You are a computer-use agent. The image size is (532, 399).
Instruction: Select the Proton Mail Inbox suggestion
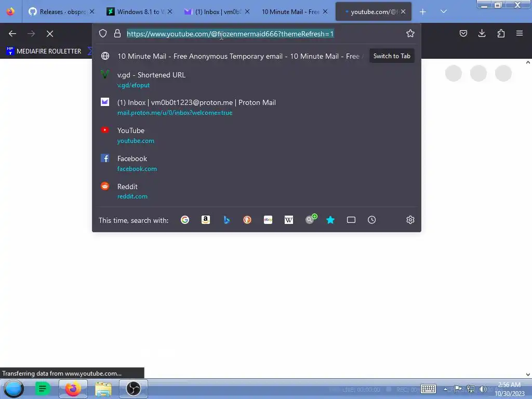257,107
